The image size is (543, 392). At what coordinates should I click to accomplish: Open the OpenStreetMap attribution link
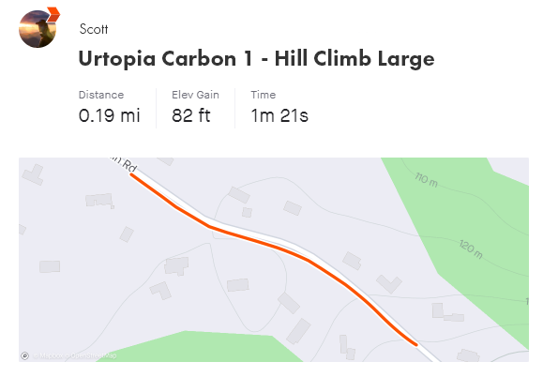[x=90, y=355]
